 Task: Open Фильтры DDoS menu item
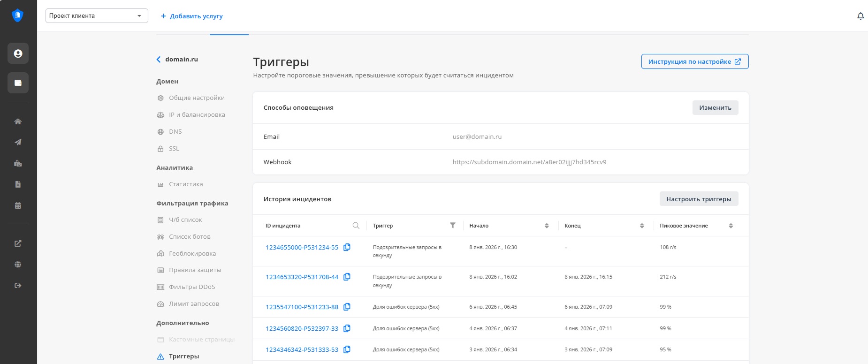[191, 287]
